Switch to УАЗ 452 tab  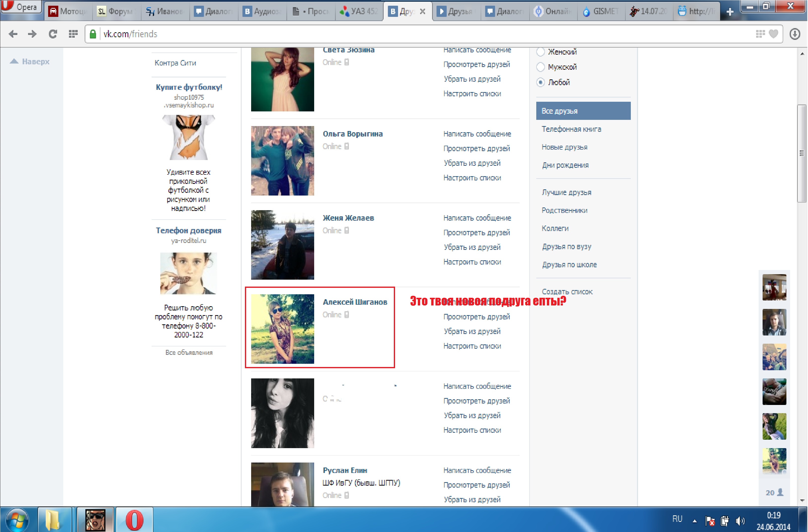[360, 12]
